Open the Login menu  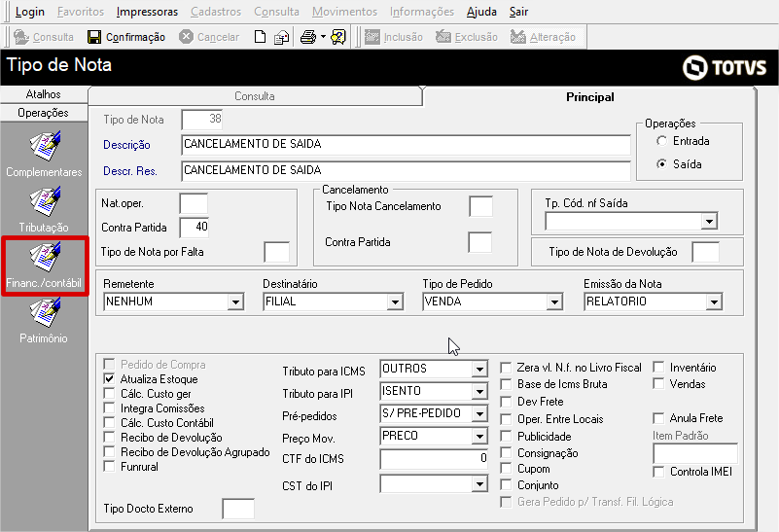pos(30,12)
